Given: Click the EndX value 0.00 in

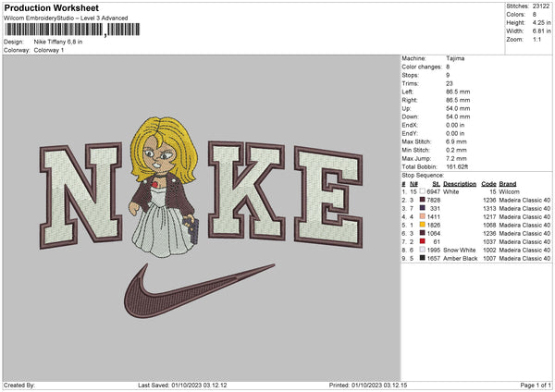Looking at the screenshot, I should (x=455, y=125).
